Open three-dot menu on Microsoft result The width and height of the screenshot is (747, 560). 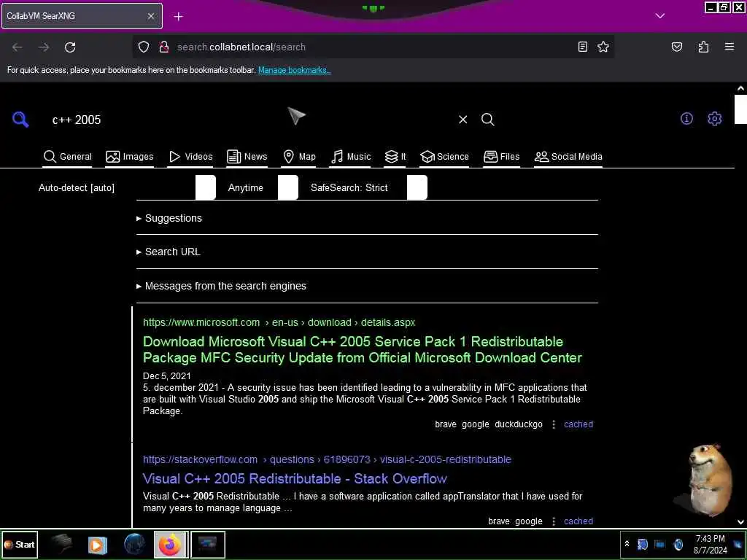554,424
